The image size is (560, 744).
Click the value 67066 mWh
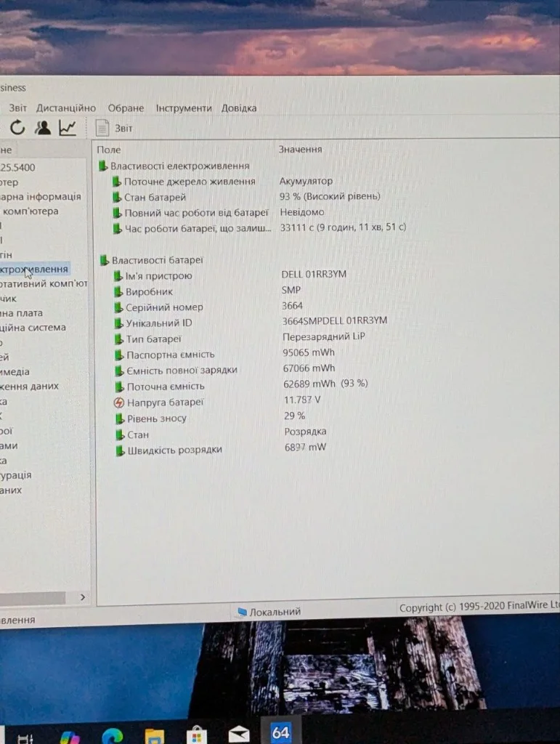coord(309,368)
